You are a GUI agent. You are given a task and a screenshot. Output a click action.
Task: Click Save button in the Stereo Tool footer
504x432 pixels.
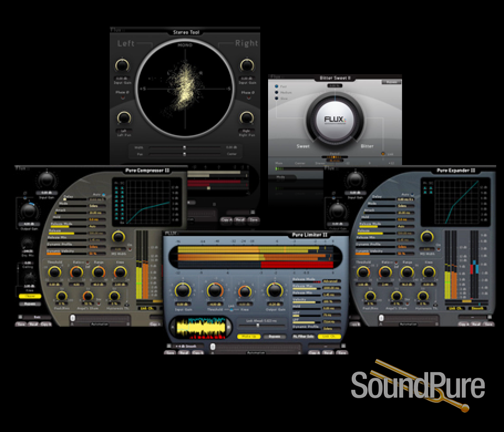pyautogui.click(x=254, y=220)
